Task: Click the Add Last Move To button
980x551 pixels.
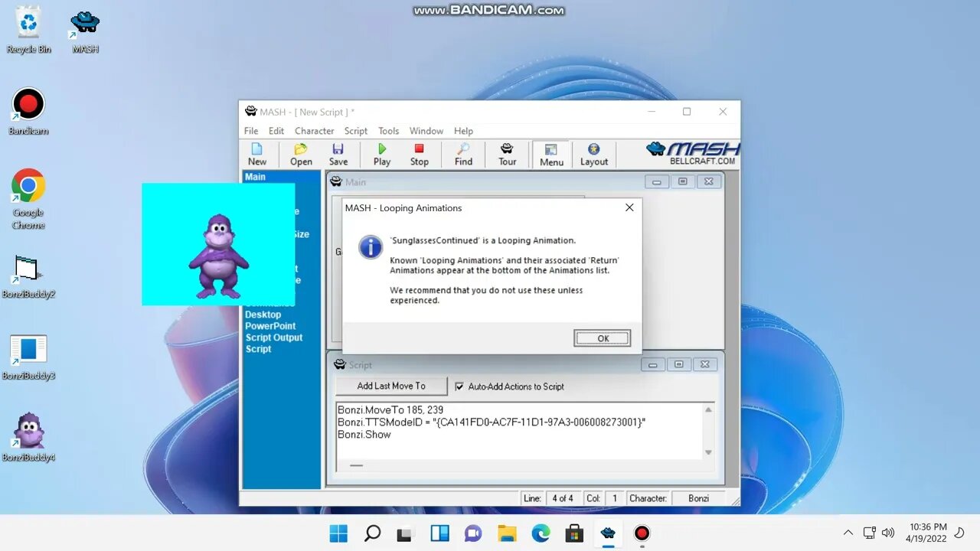Action: coord(391,386)
